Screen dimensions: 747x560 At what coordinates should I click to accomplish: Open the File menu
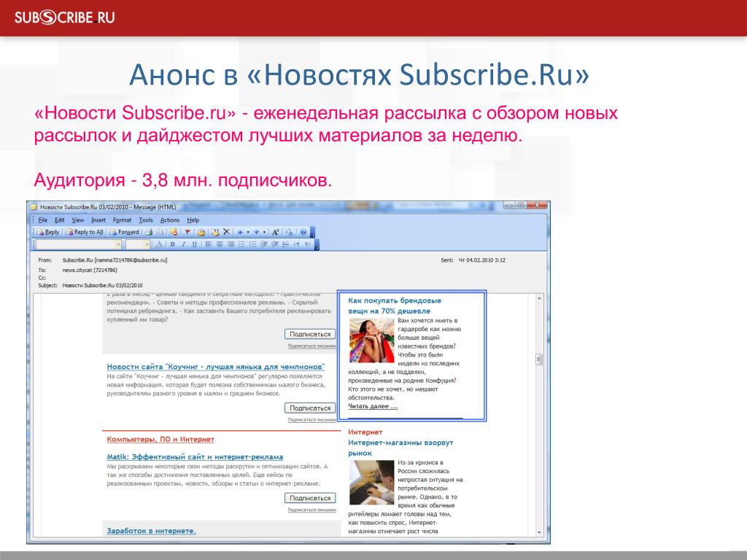(x=43, y=220)
